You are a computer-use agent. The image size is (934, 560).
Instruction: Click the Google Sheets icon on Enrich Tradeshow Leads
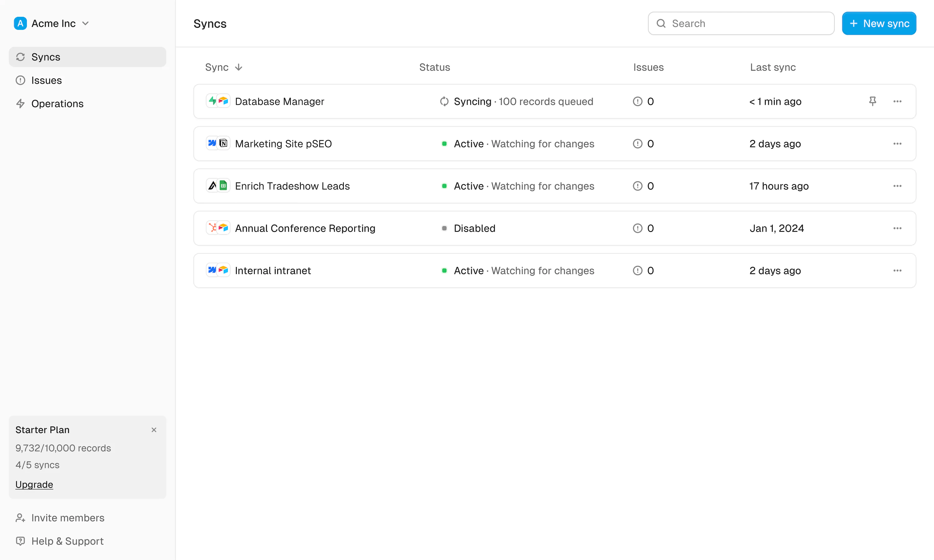[x=224, y=185]
